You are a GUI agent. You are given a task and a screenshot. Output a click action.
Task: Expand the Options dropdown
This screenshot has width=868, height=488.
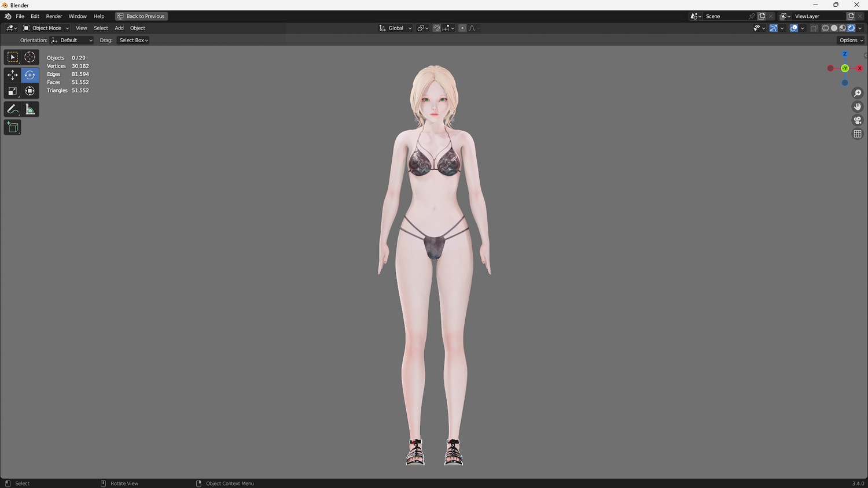click(x=851, y=40)
